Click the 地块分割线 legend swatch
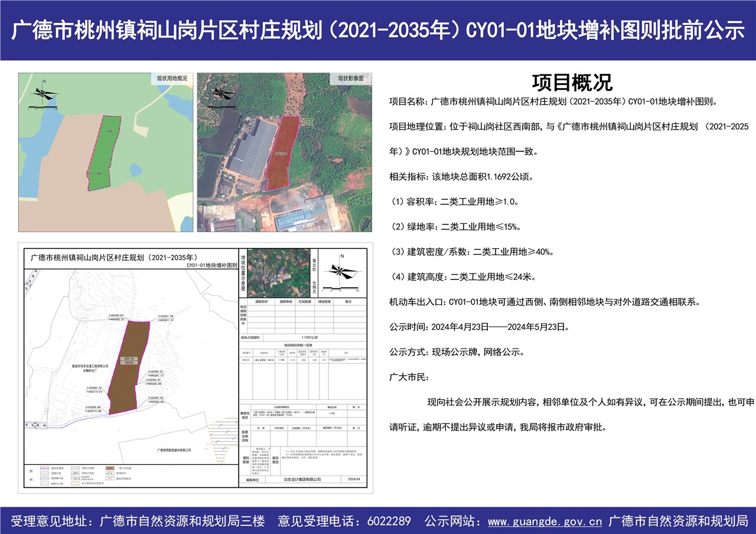 [x=76, y=468]
